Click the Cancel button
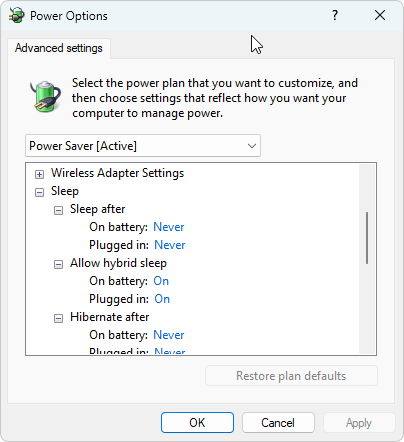404x442 pixels. (x=278, y=423)
